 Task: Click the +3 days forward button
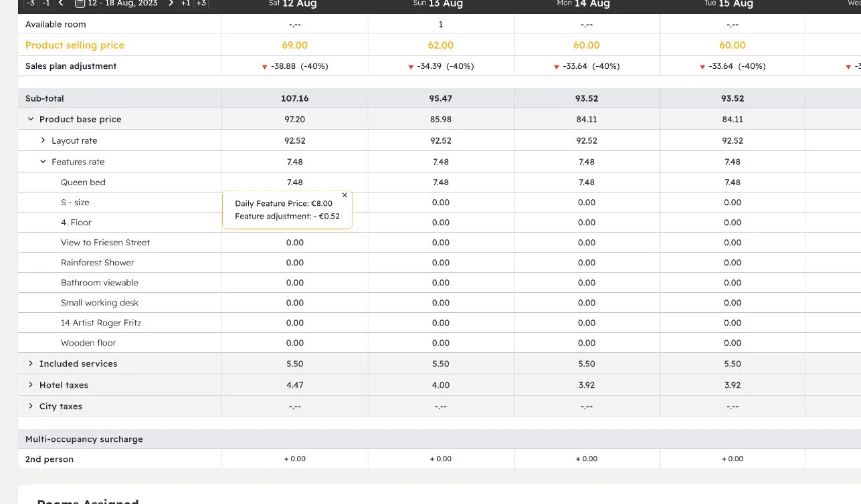click(201, 3)
